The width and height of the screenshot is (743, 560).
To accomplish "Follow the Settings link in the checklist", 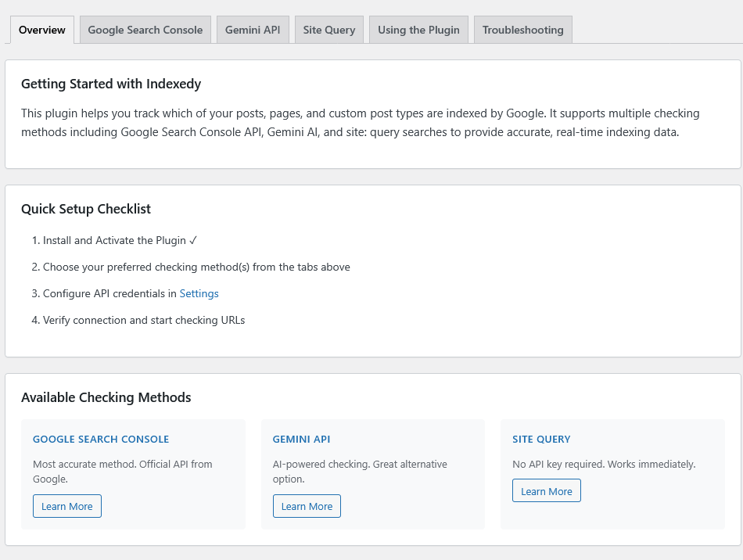I will point(199,293).
